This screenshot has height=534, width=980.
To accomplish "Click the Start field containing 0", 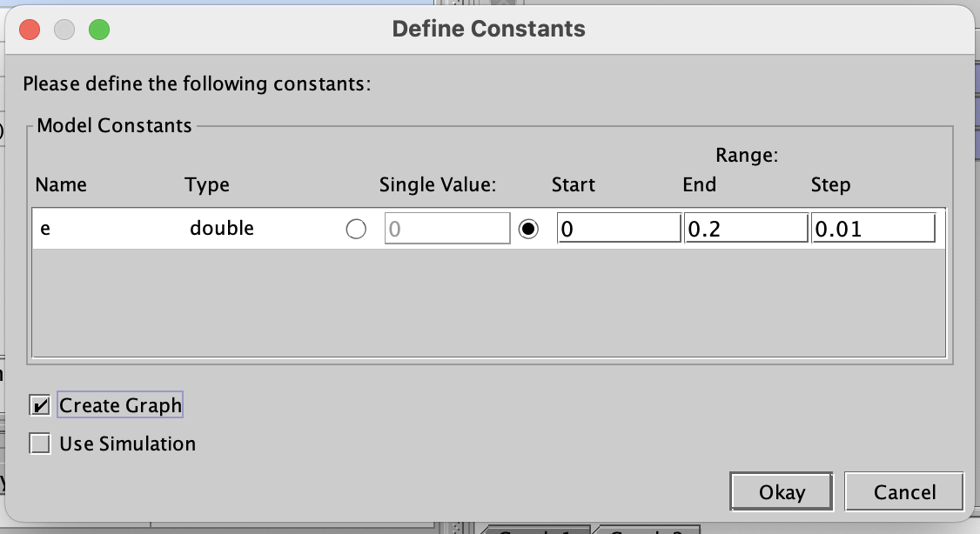I will [619, 229].
